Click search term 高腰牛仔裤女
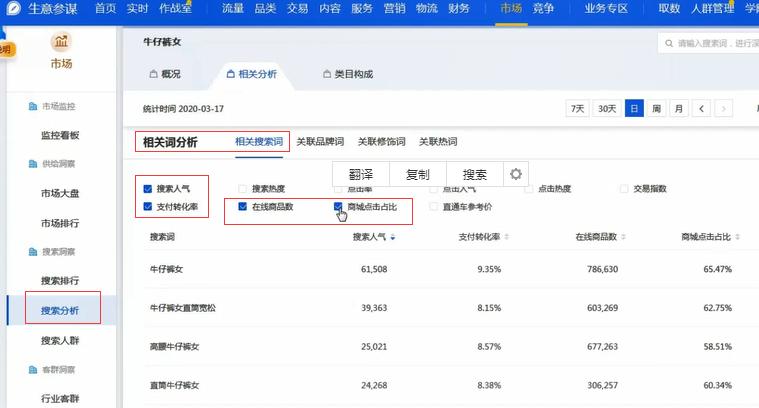The image size is (759, 408). pyautogui.click(x=174, y=347)
